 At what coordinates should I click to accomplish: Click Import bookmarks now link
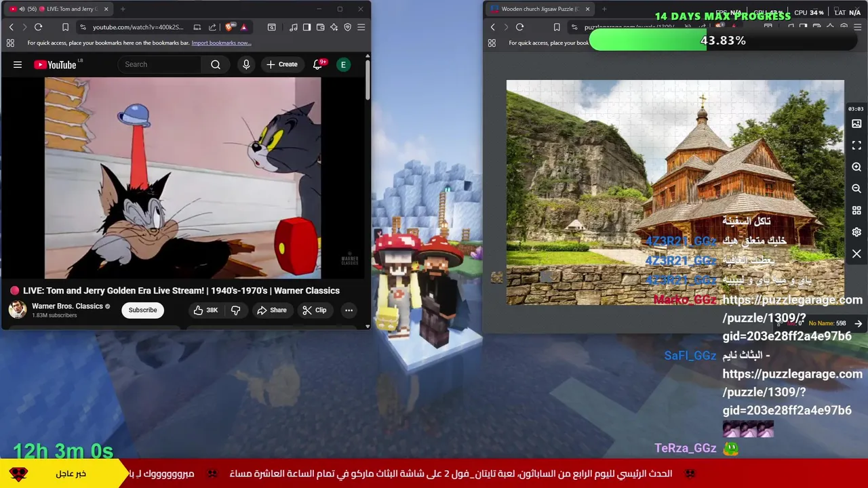(221, 43)
